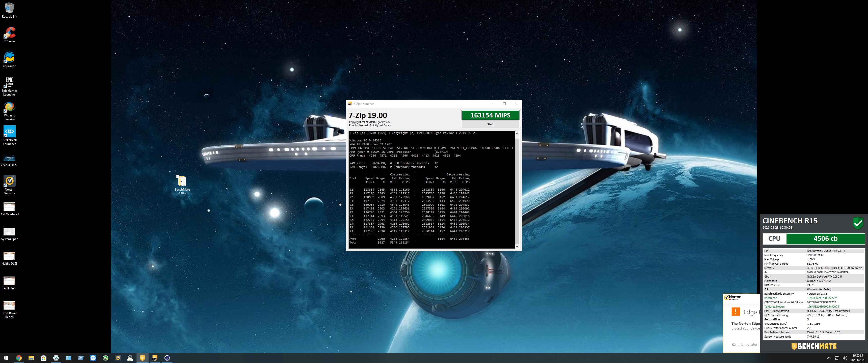Click the 163154 MIPS score box

(x=490, y=115)
